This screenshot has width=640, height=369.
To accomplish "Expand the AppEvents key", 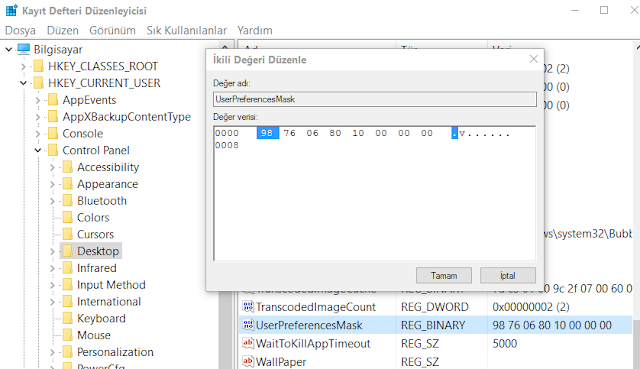I will [38, 100].
